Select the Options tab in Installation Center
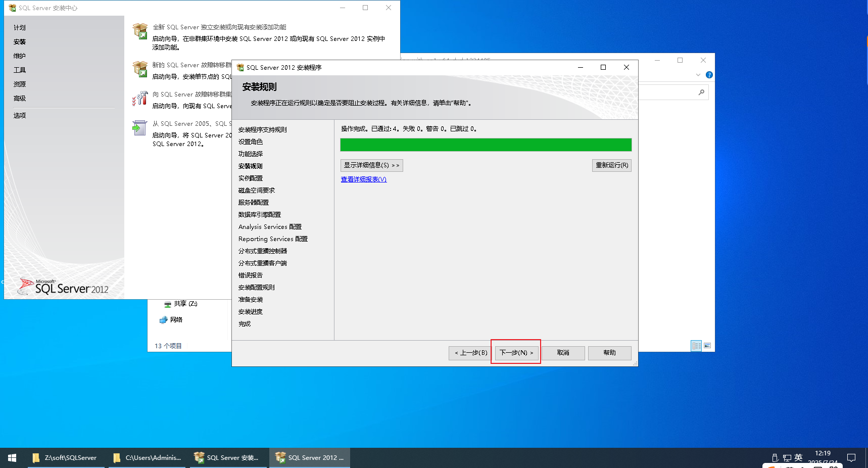 pyautogui.click(x=20, y=116)
